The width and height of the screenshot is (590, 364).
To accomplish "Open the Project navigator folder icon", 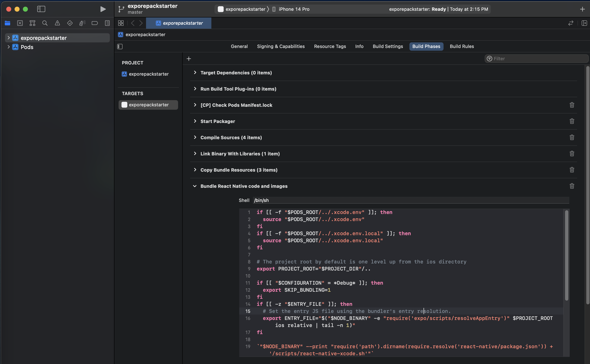I will (x=7, y=23).
